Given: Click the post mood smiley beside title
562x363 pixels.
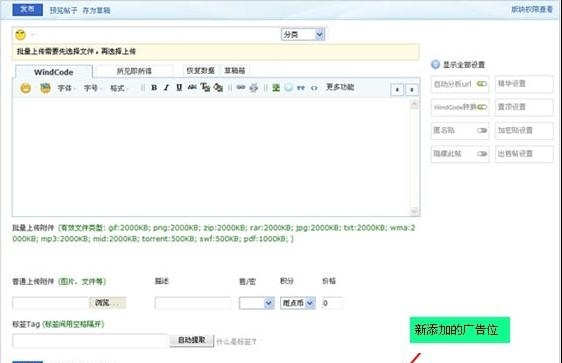Looking at the screenshot, I should pyautogui.click(x=20, y=35).
